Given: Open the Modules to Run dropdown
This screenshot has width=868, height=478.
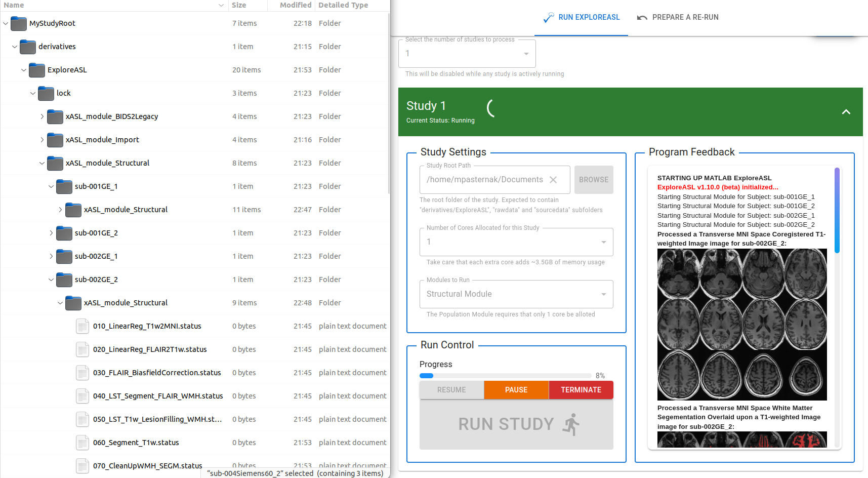Looking at the screenshot, I should tap(516, 294).
